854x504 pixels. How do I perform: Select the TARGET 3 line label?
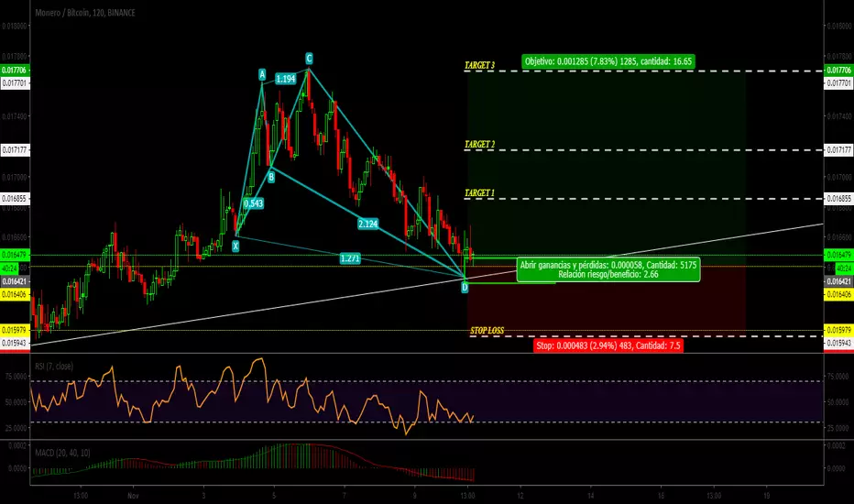click(x=479, y=65)
